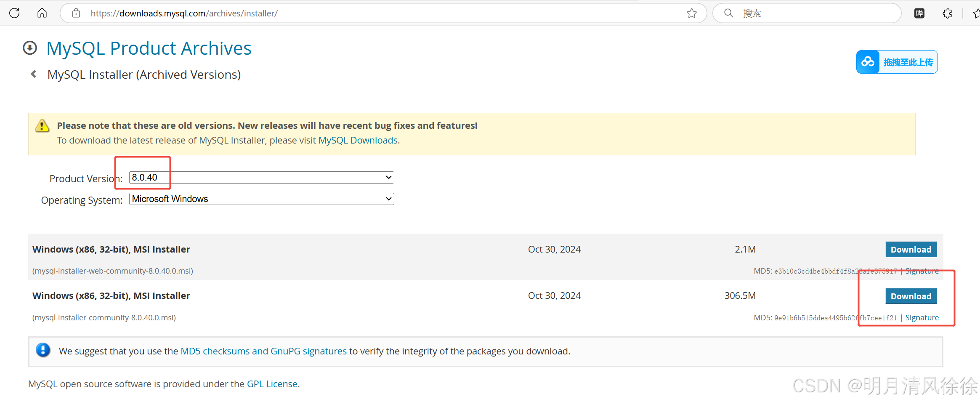980x402 pixels.
Task: Open the Product Version dropdown
Action: (x=261, y=177)
